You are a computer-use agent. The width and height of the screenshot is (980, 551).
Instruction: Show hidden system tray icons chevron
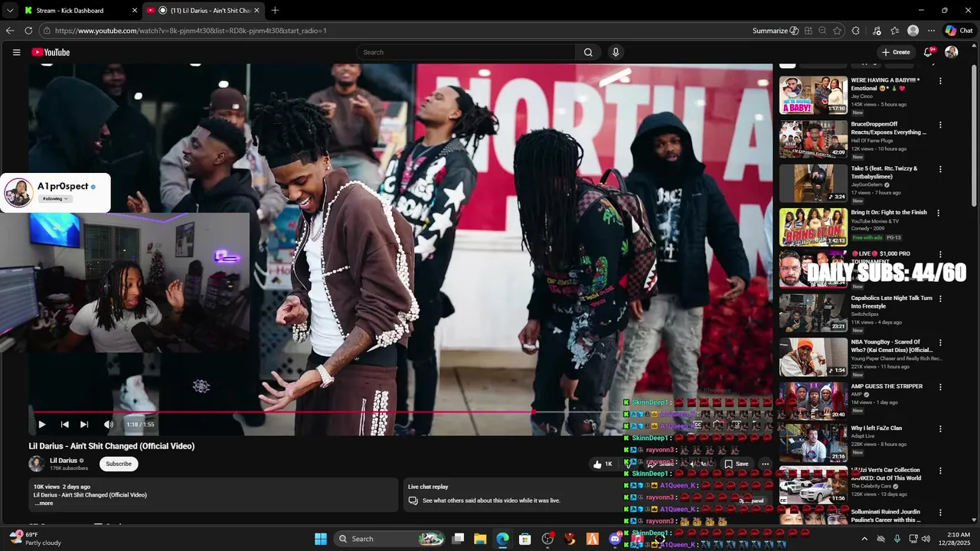(x=864, y=539)
